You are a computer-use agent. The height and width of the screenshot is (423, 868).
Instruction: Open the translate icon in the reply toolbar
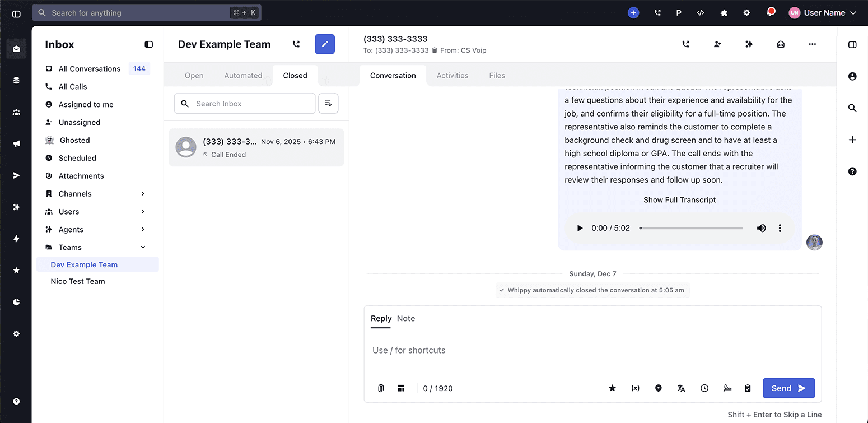681,388
